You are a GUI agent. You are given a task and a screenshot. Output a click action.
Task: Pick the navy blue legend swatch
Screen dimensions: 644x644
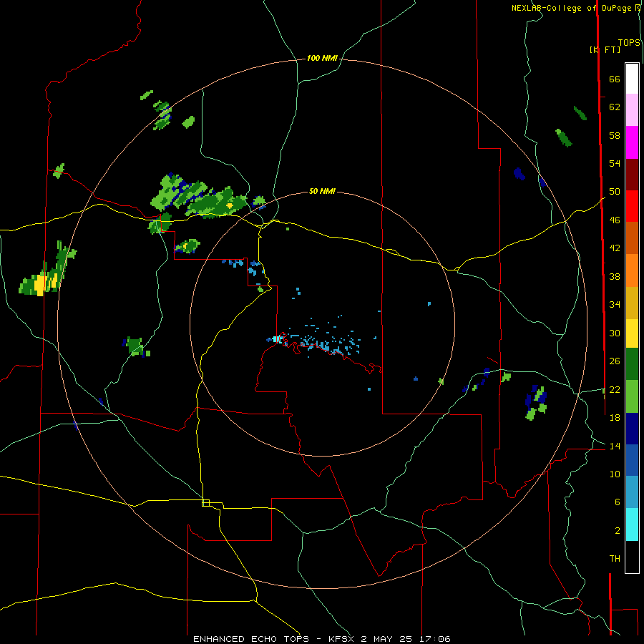pos(632,429)
